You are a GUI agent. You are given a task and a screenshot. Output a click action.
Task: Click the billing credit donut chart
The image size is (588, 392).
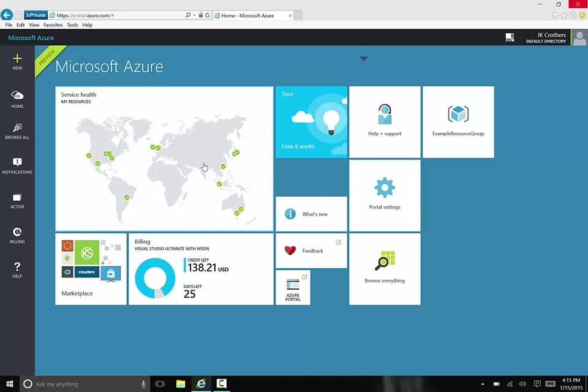point(155,278)
